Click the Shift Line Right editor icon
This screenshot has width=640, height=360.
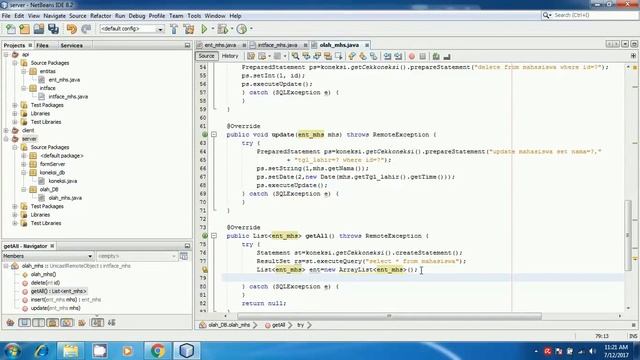point(398,56)
